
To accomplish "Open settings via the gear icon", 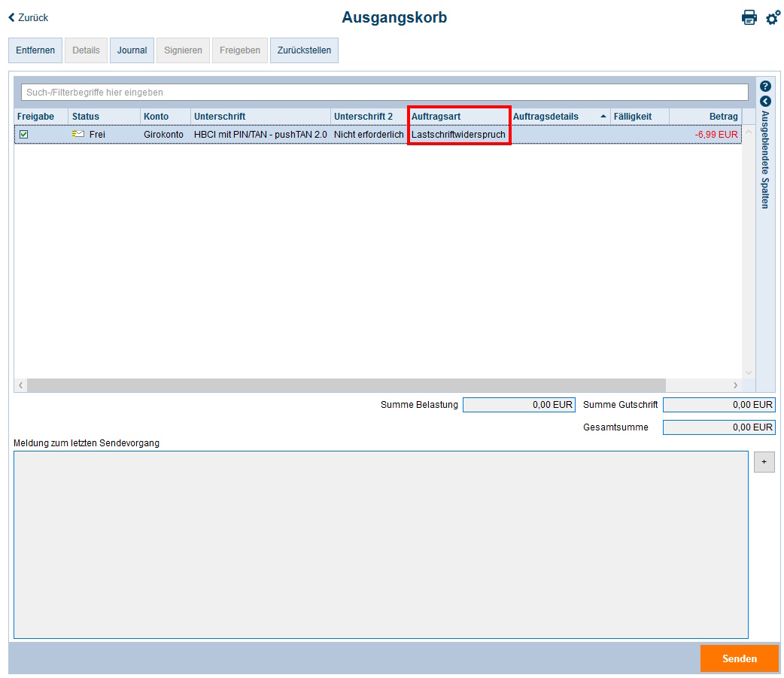I will pyautogui.click(x=773, y=17).
